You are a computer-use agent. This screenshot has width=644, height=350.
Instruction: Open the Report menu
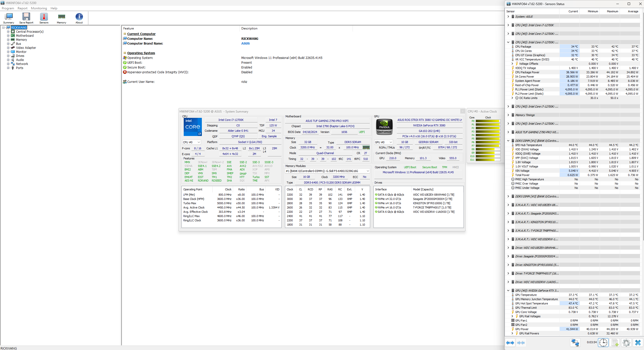tap(22, 8)
